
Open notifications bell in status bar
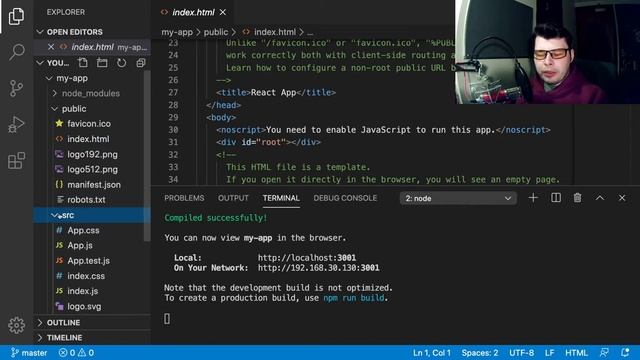[x=625, y=353]
